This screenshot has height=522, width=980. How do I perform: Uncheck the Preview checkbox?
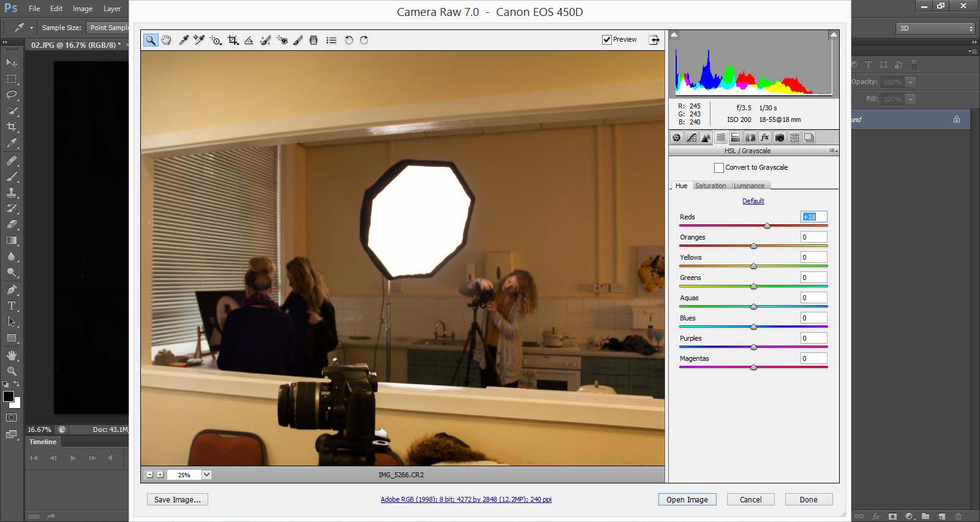tap(607, 40)
